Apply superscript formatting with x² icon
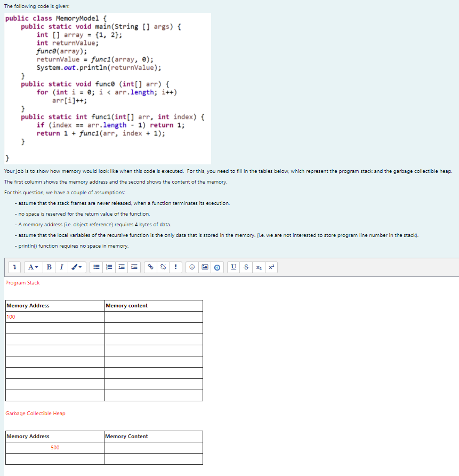This screenshot has width=459, height=476. click(x=271, y=267)
